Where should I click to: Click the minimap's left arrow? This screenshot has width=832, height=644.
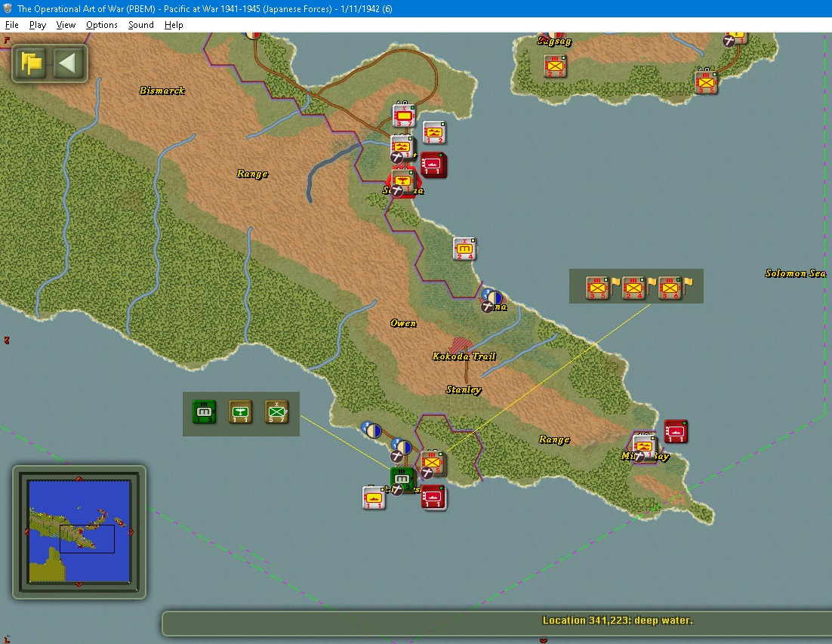pyautogui.click(x=26, y=532)
